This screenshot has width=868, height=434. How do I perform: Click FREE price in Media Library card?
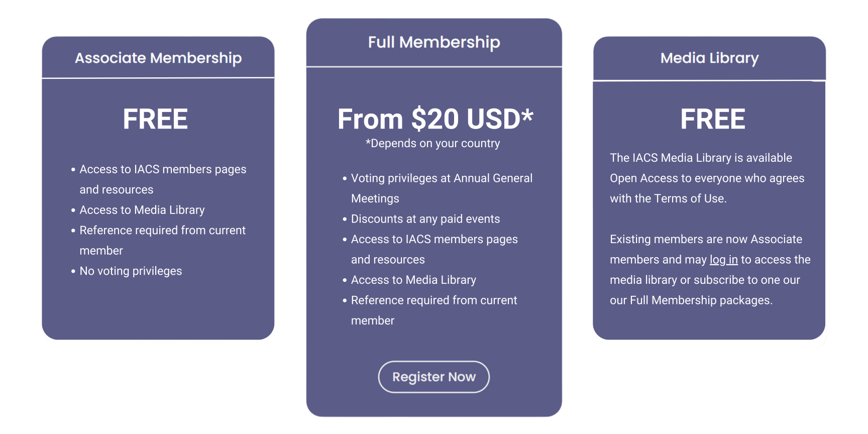(x=713, y=119)
